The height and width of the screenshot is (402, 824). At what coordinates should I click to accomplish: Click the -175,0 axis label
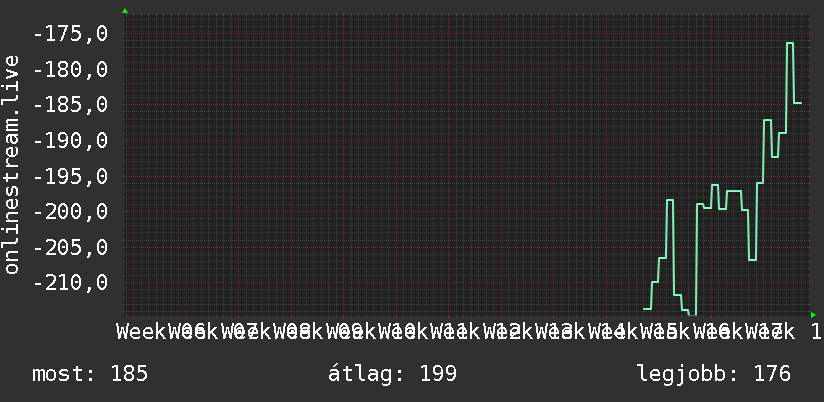pos(70,34)
